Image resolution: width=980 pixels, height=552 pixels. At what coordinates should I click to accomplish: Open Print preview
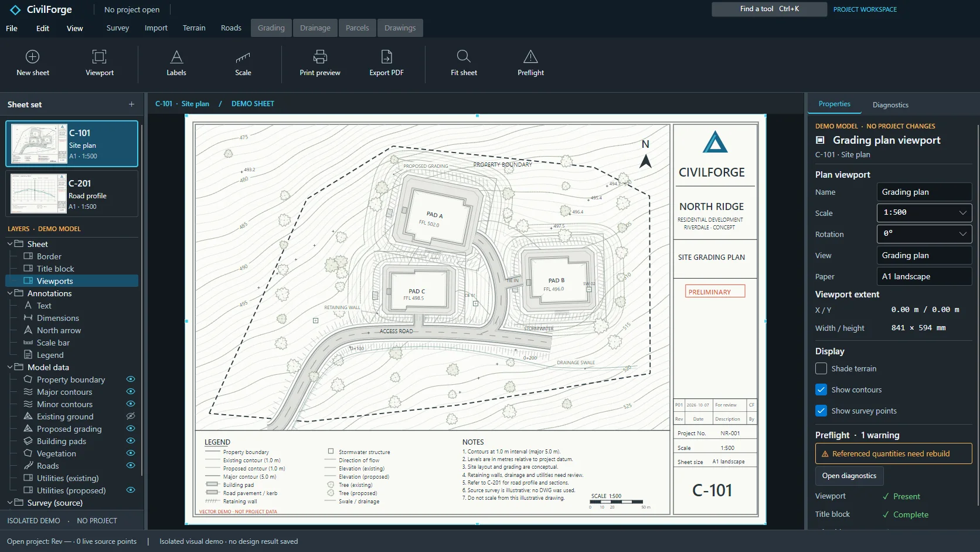320,63
